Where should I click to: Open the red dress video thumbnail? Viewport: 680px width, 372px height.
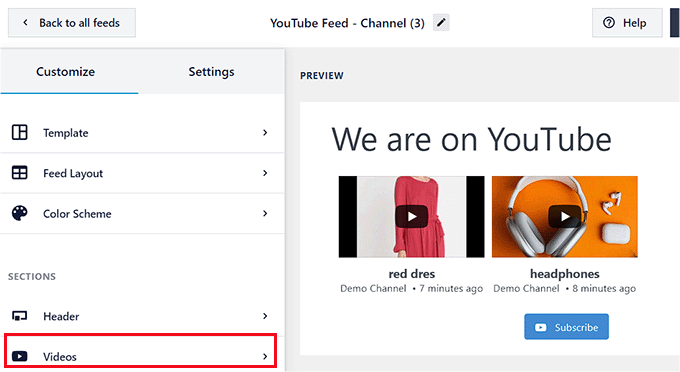point(412,216)
